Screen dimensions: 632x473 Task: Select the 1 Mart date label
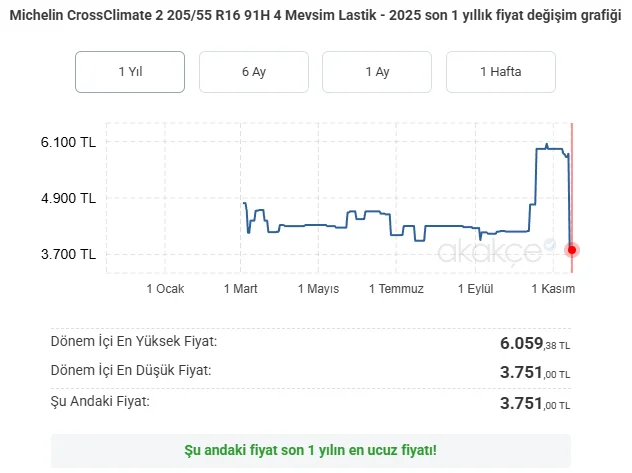tap(240, 289)
